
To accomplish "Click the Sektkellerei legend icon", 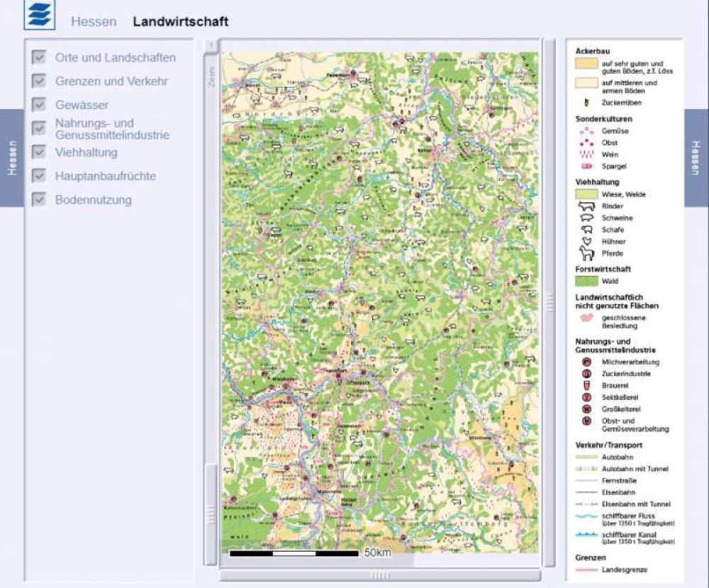I will (x=586, y=397).
